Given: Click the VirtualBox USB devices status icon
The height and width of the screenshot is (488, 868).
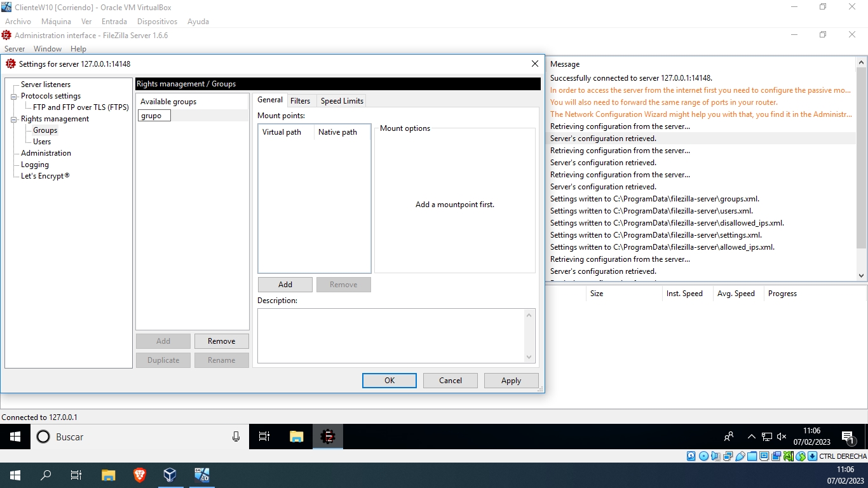Looking at the screenshot, I should point(740,456).
